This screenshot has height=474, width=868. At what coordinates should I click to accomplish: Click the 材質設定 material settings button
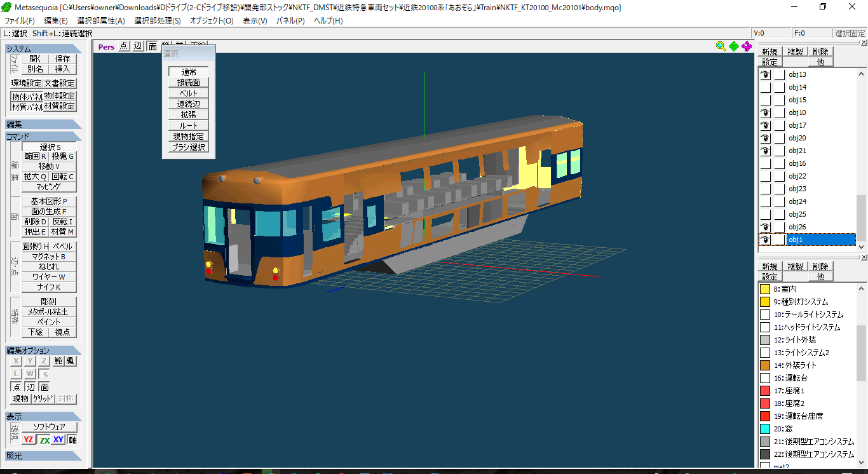[x=60, y=106]
